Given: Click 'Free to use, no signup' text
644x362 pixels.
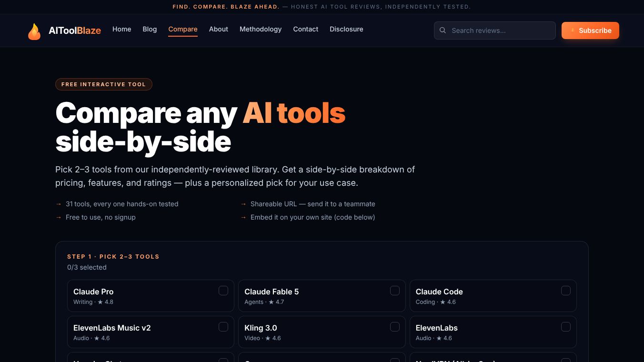Looking at the screenshot, I should (101, 217).
